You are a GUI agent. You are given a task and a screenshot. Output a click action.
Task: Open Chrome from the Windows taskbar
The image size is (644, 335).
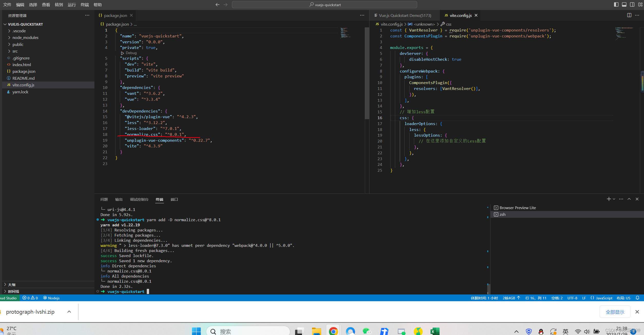(x=333, y=331)
